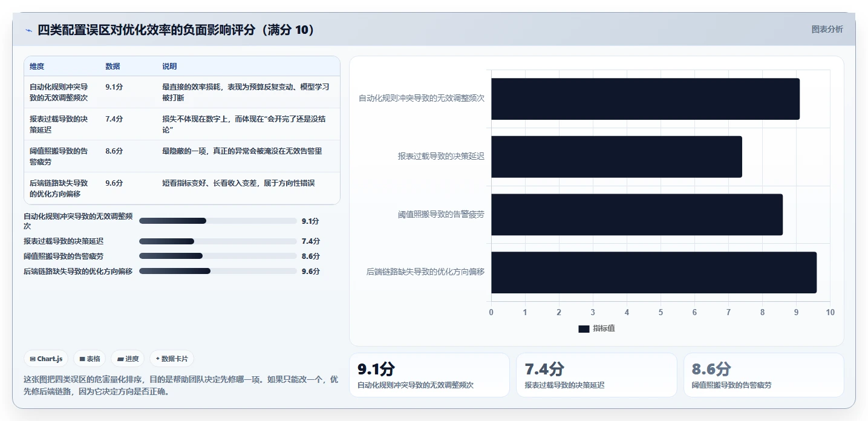This screenshot has width=868, height=421.
Task: Select the 数据卡片 tag chip
Action: point(172,359)
